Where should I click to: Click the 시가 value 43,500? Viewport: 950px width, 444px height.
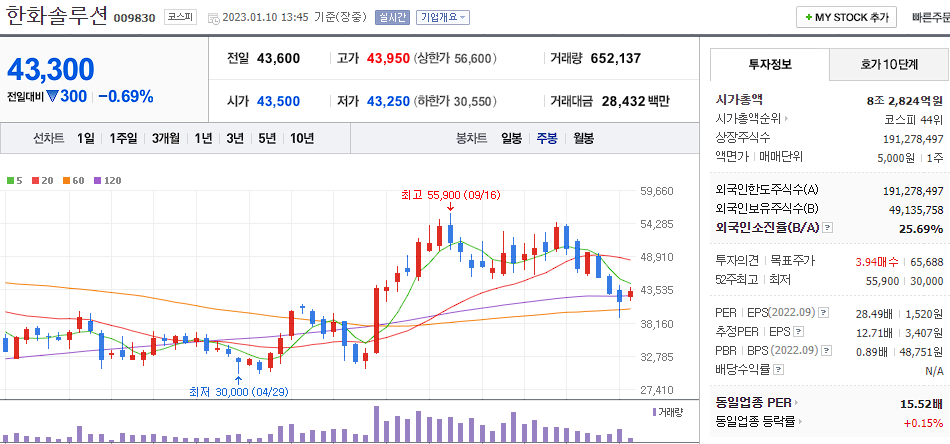point(279,101)
